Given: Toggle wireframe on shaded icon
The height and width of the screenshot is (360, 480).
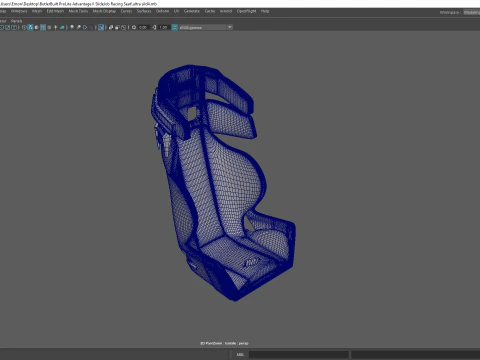Looking at the screenshot, I should pos(43,27).
